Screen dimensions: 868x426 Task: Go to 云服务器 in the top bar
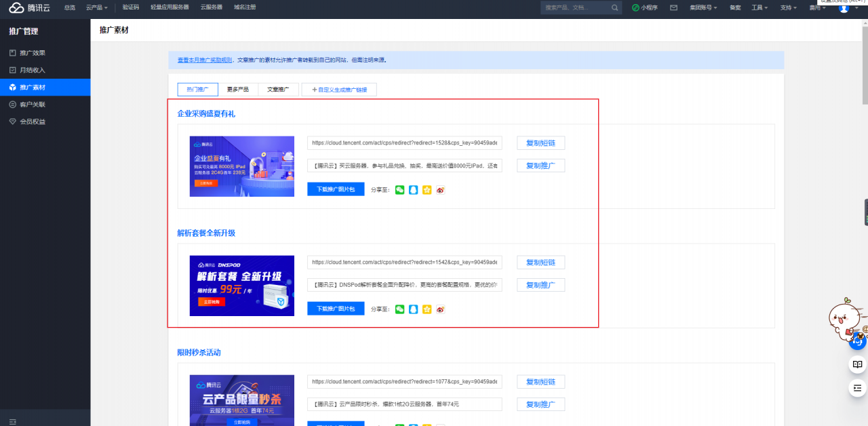pyautogui.click(x=212, y=7)
